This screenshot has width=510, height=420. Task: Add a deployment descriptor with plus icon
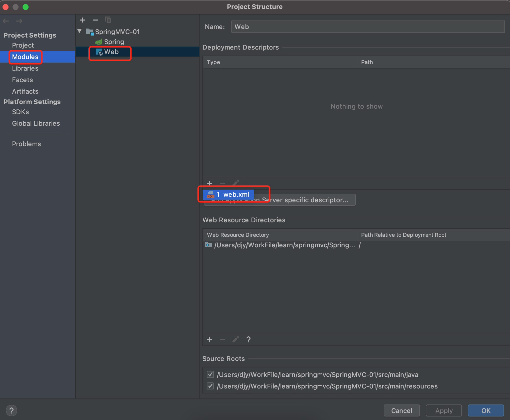[209, 183]
